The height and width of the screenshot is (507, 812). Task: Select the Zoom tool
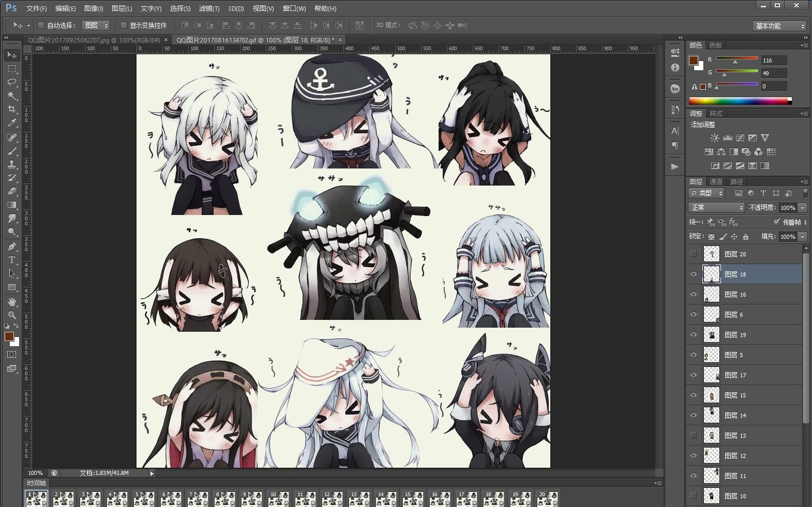(x=12, y=315)
